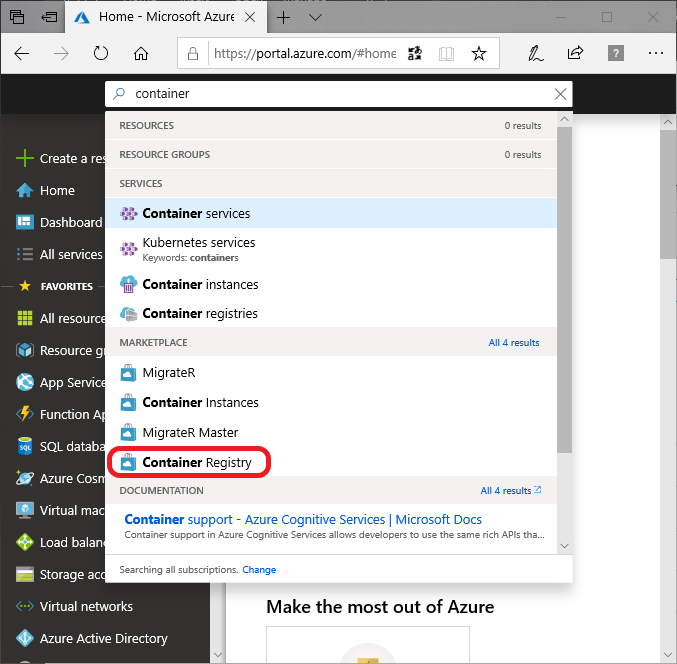Close the Home - Microsoft Azure tab
The image size is (677, 664).
(250, 17)
